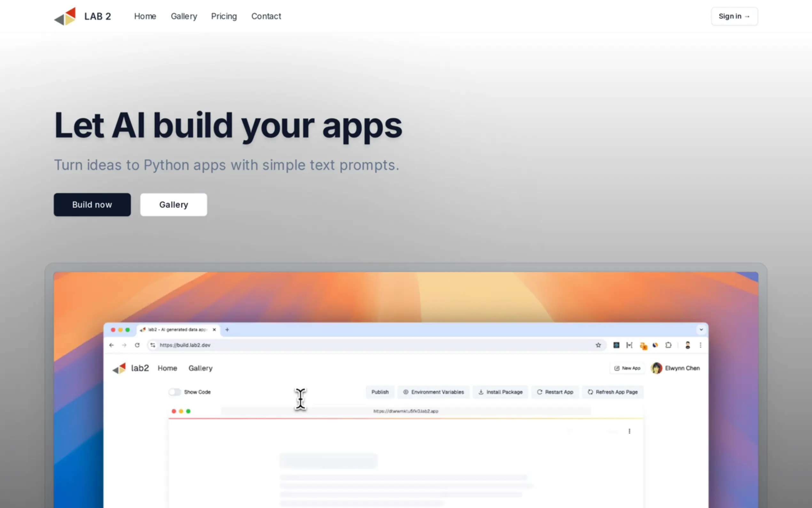Reload page in embedded browser toolbar
This screenshot has height=508, width=812.
pyautogui.click(x=137, y=345)
